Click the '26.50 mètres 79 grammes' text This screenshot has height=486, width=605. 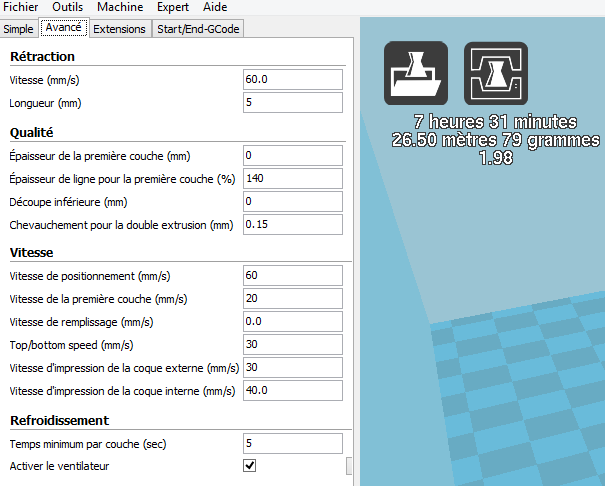pos(496,140)
